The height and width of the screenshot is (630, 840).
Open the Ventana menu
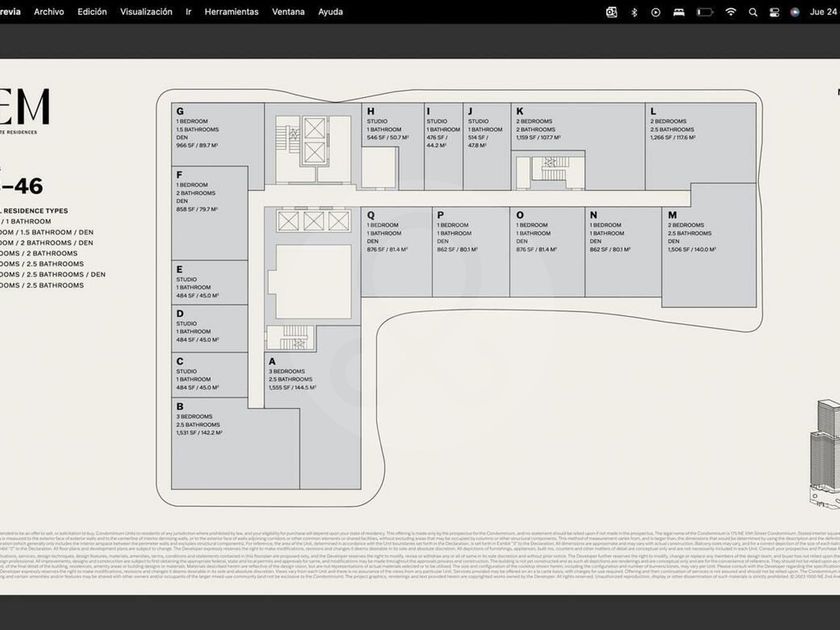coord(289,12)
